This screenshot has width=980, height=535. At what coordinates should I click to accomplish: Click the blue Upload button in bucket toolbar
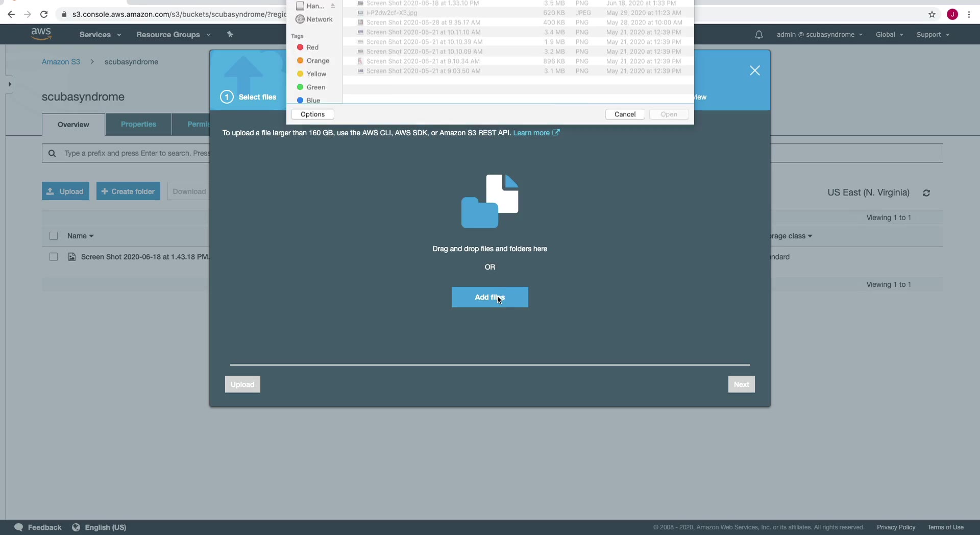tap(65, 191)
